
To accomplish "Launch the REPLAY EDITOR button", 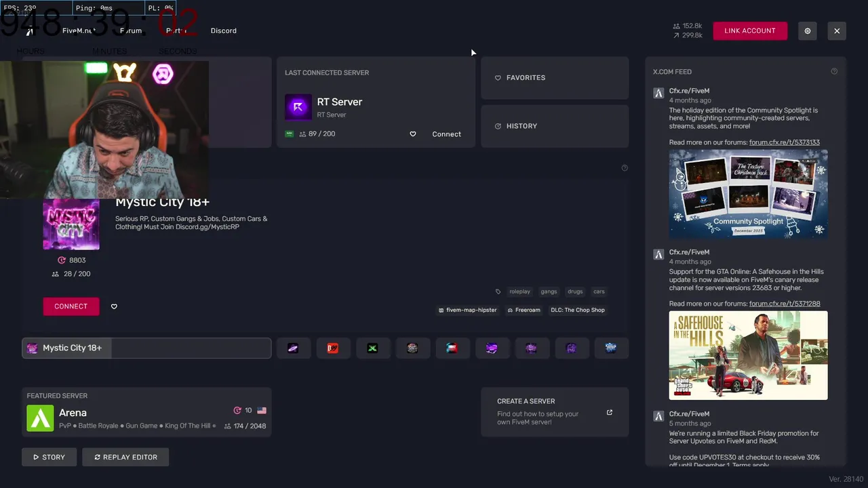I will pos(125,457).
